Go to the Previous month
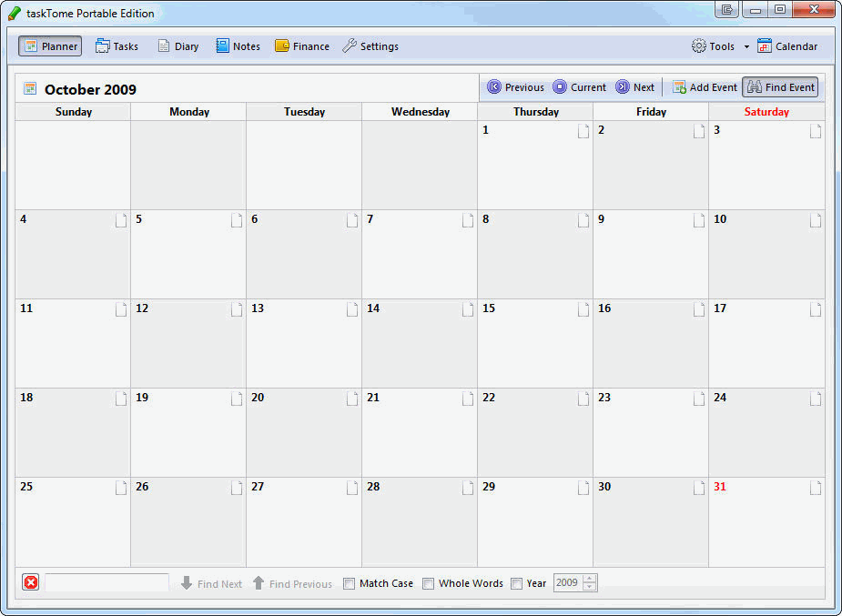The image size is (842, 616). tap(515, 87)
